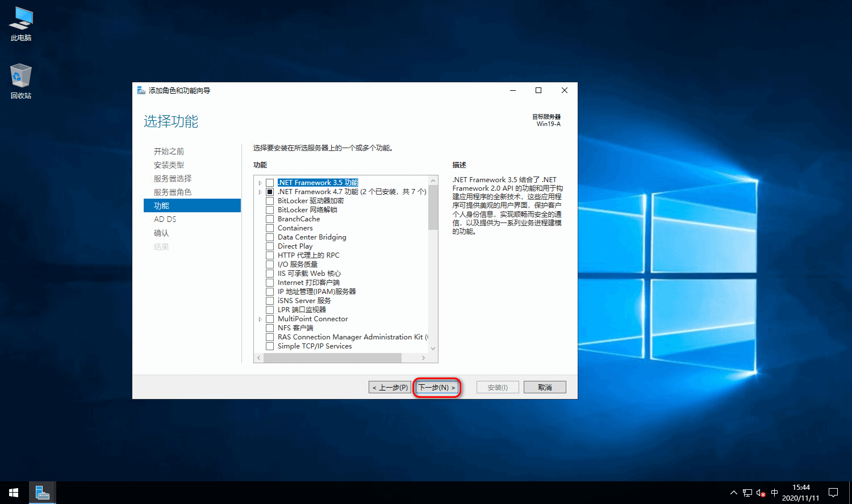Viewport: 852px width, 504px height.
Task: Check HTTP proxy RPC checkbox
Action: coord(270,255)
